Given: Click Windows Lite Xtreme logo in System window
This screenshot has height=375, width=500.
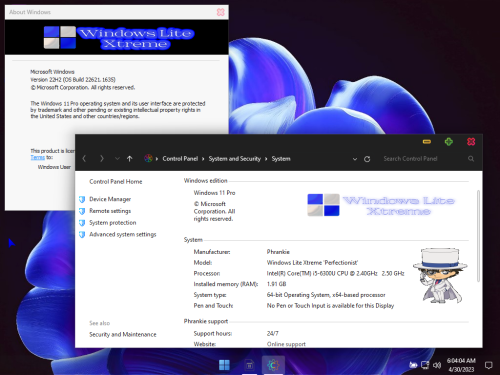Looking at the screenshot, I should [x=381, y=205].
